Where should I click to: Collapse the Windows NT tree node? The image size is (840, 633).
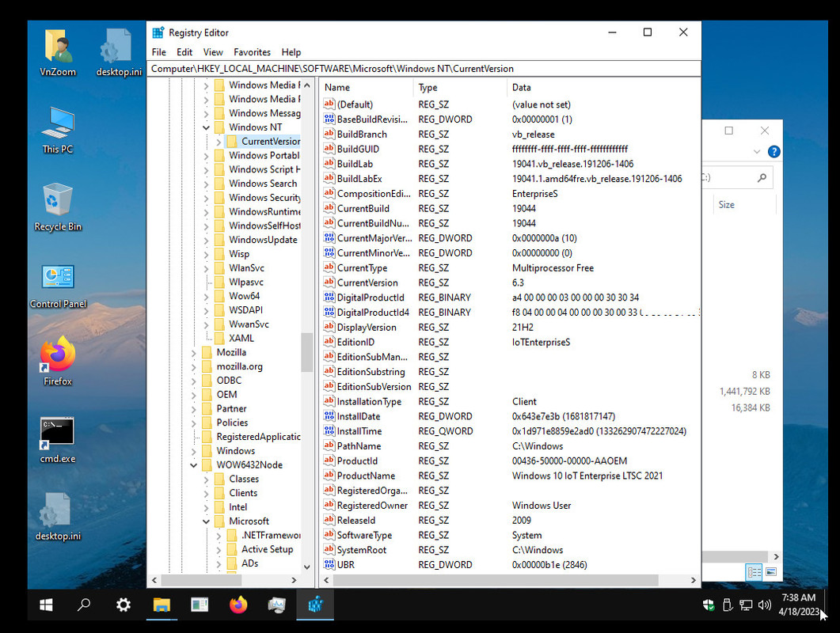[x=207, y=127]
